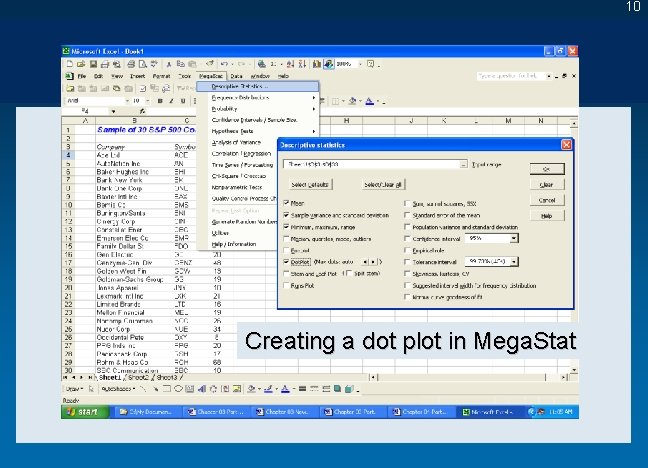Image resolution: width=648 pixels, height=468 pixels.
Task: Check the Confidence interval checkbox
Action: (407, 239)
